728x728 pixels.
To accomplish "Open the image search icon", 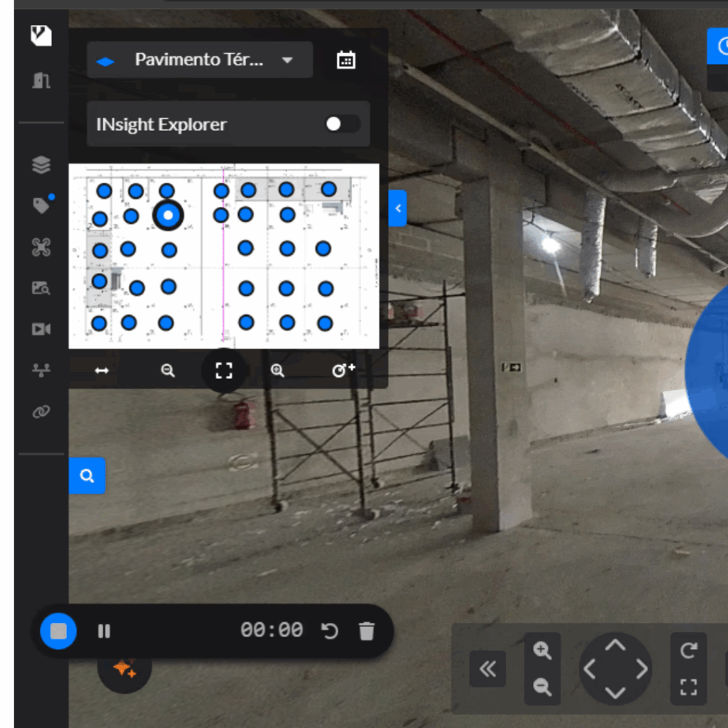I will coord(41,288).
